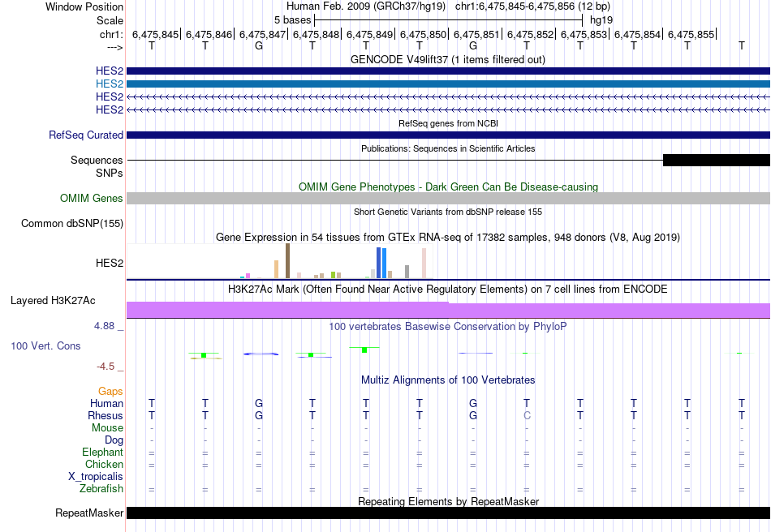Open Publications: Sequences in Scientific Articles title
The width and height of the screenshot is (771, 532).
[x=448, y=148]
